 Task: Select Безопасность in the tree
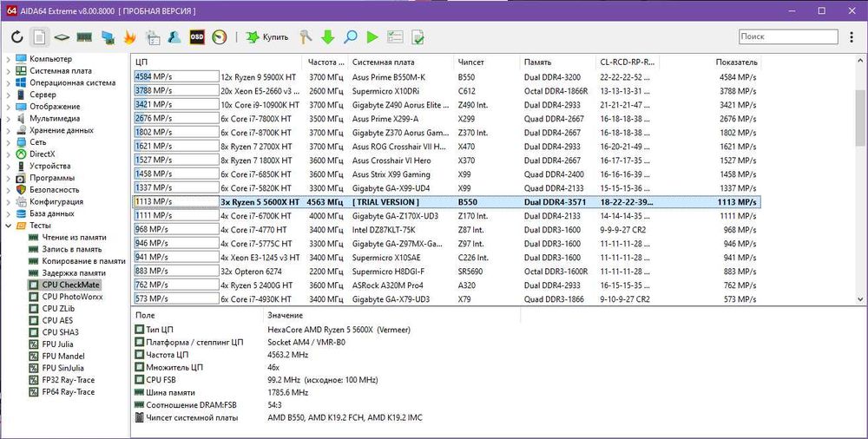pos(54,190)
